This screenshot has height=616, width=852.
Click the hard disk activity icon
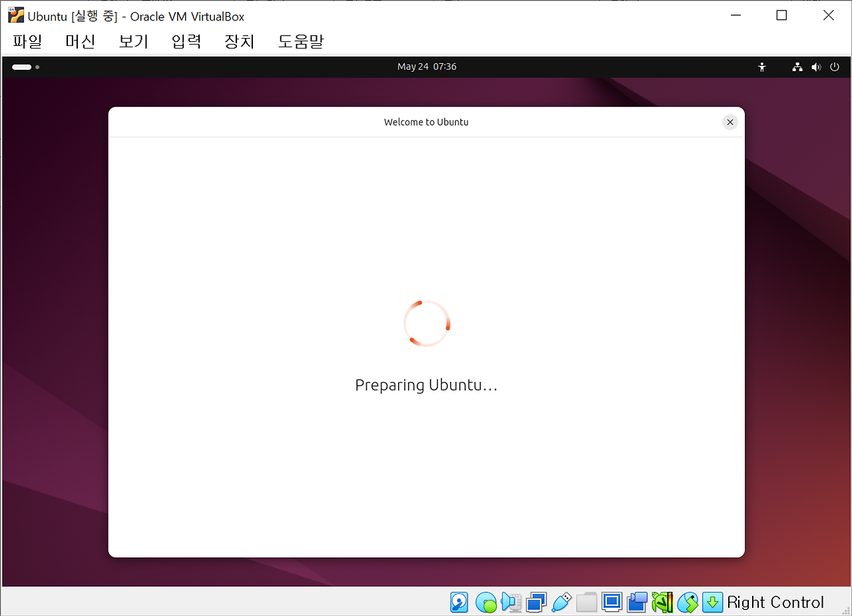459,602
